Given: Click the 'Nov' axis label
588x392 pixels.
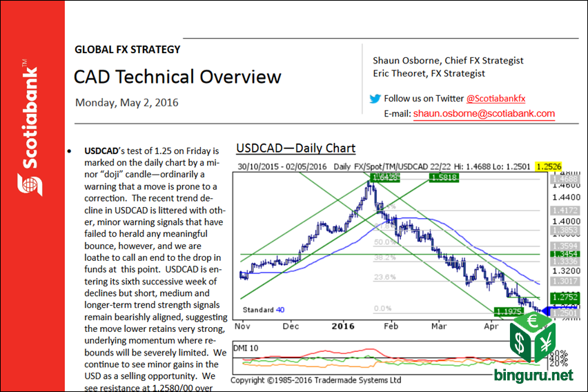Looking at the screenshot, I should click(x=242, y=326).
